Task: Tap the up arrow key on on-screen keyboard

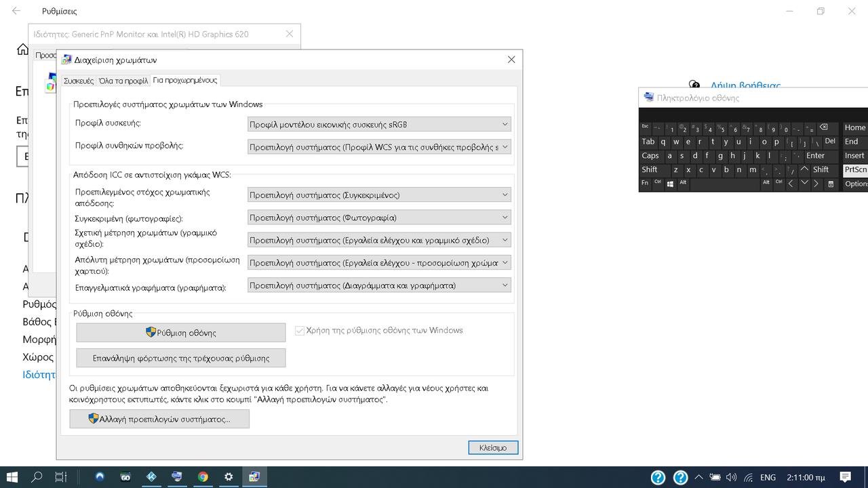Action: (804, 169)
